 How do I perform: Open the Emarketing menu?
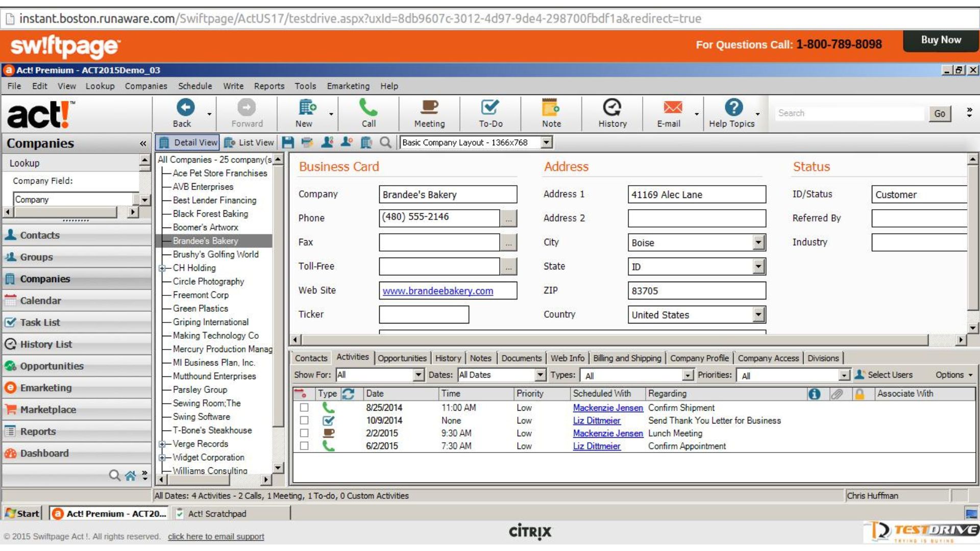[x=348, y=86]
